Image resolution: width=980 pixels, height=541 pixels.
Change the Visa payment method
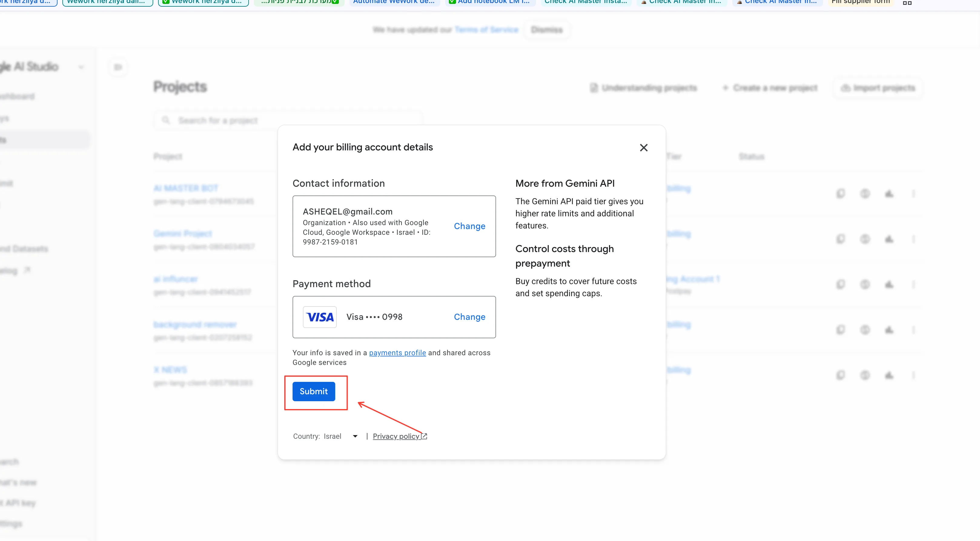[x=469, y=317]
